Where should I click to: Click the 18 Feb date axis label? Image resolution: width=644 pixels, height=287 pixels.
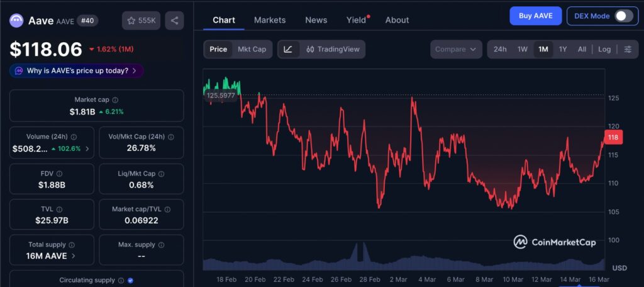[x=226, y=279]
